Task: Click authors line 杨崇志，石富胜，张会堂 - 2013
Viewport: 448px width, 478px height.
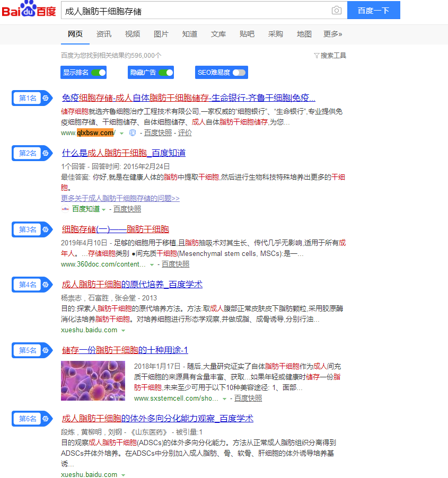Action: click(x=109, y=298)
